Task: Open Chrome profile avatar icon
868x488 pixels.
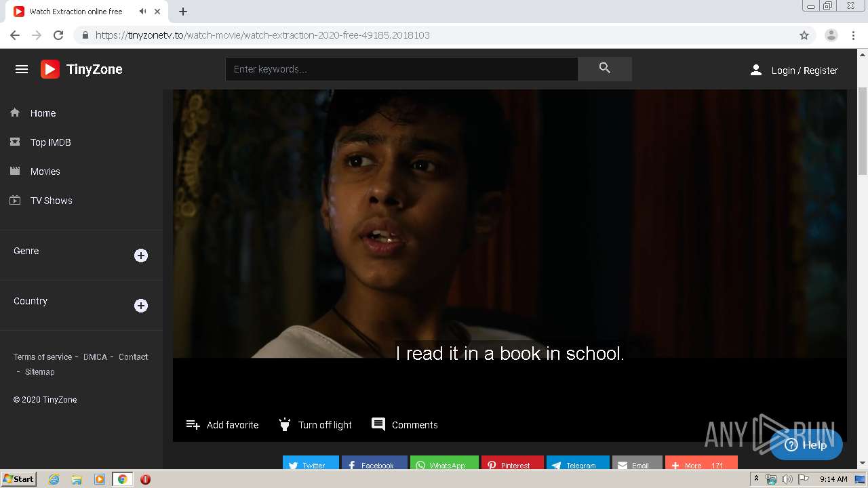Action: pyautogui.click(x=831, y=35)
